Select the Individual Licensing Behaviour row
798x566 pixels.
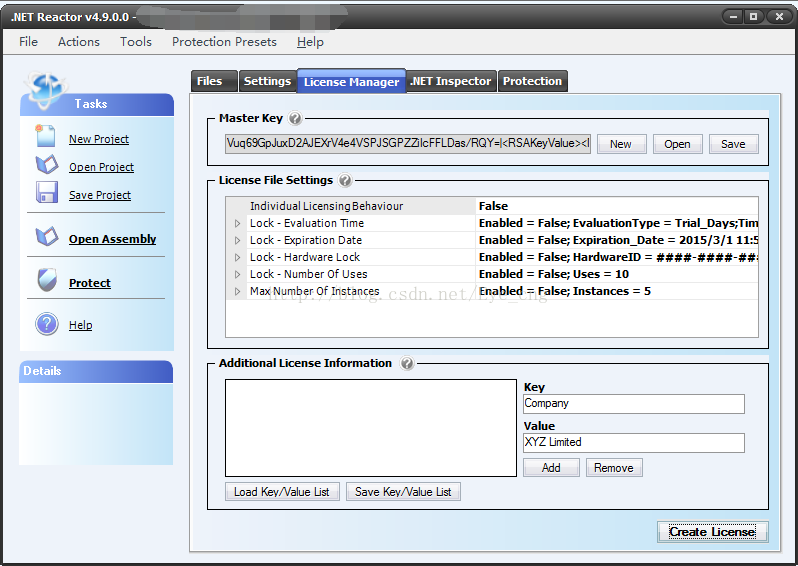coord(492,206)
